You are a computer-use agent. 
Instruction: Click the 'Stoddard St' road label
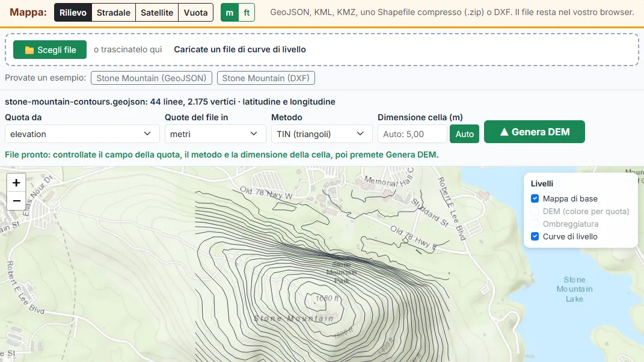430,212
